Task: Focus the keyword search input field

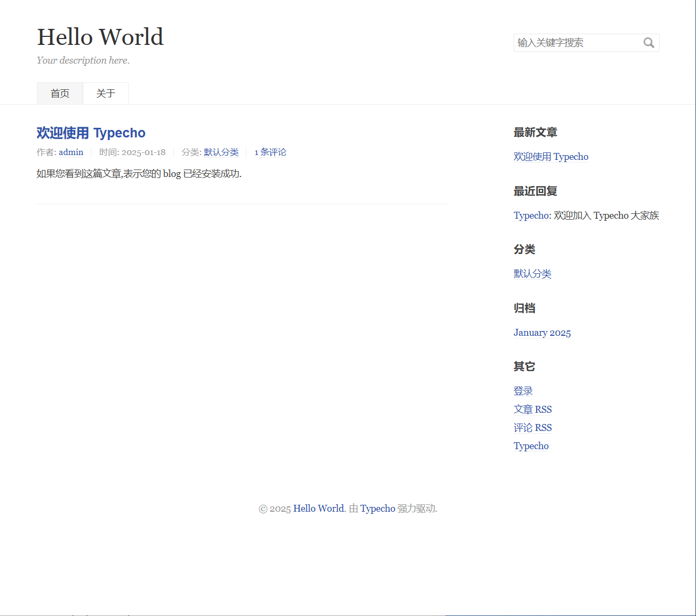Action: (x=577, y=43)
